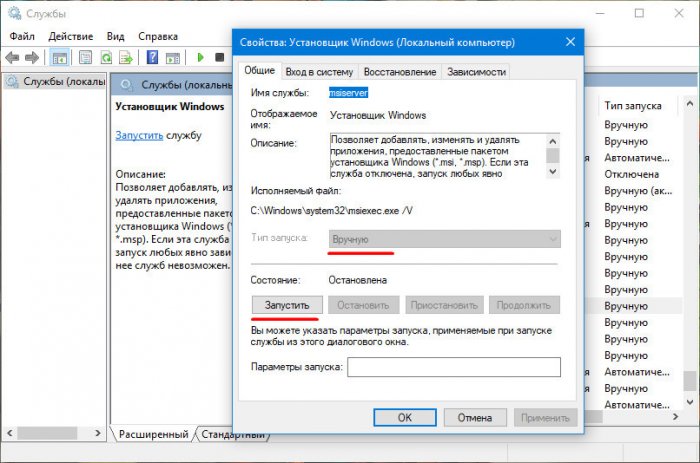This screenshot has width=700, height=463.
Task: Select the Стандартный bottom tab
Action: (x=233, y=434)
